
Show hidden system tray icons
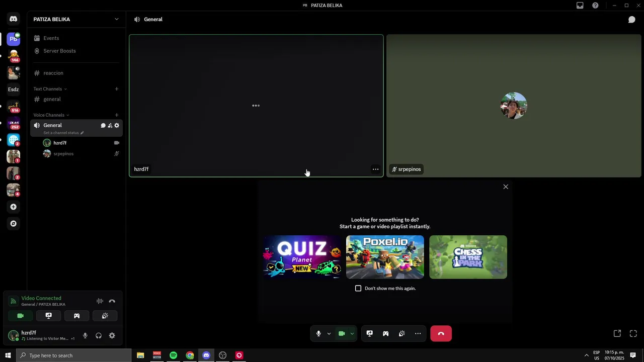(586, 355)
